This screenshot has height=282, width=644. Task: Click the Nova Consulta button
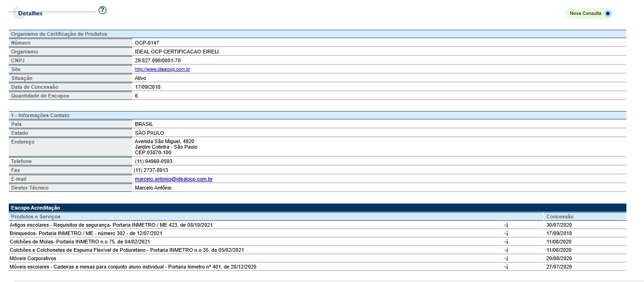tap(588, 13)
